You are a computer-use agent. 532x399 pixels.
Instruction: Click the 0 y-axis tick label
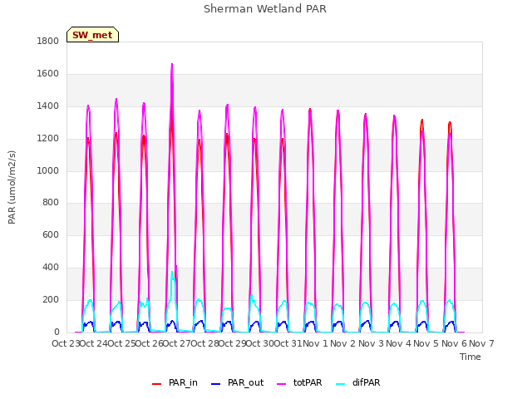pyautogui.click(x=57, y=332)
